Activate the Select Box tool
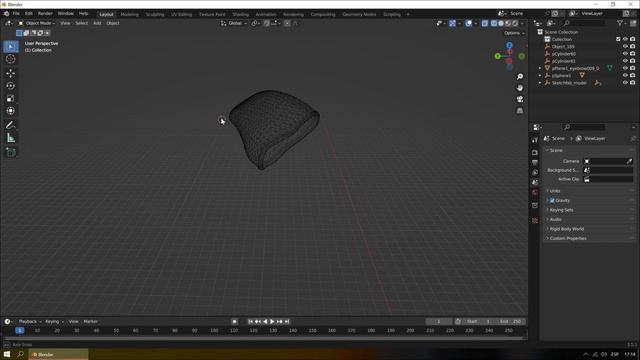640x360 pixels. (11, 47)
